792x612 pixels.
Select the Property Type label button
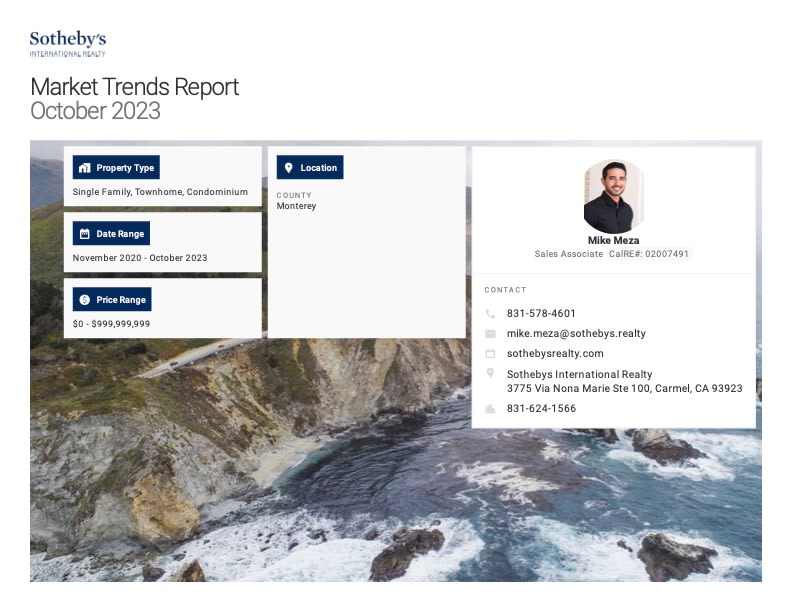point(116,167)
